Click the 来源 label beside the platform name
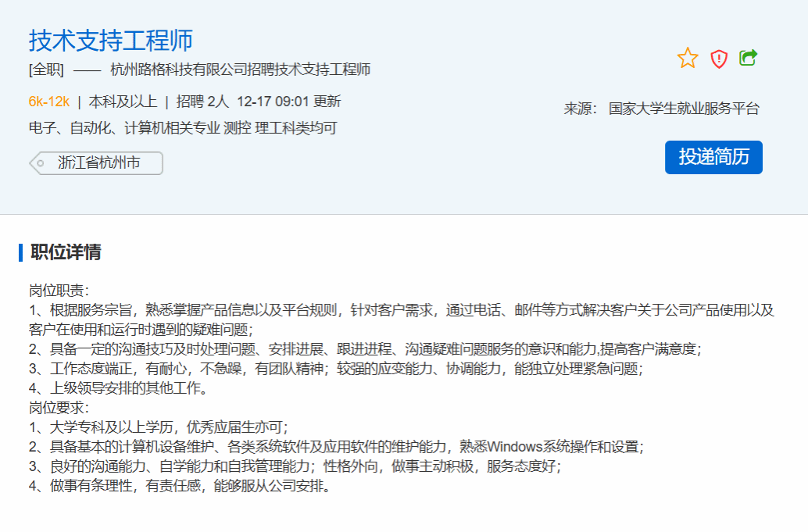This screenshot has height=532, width=808. pyautogui.click(x=581, y=109)
